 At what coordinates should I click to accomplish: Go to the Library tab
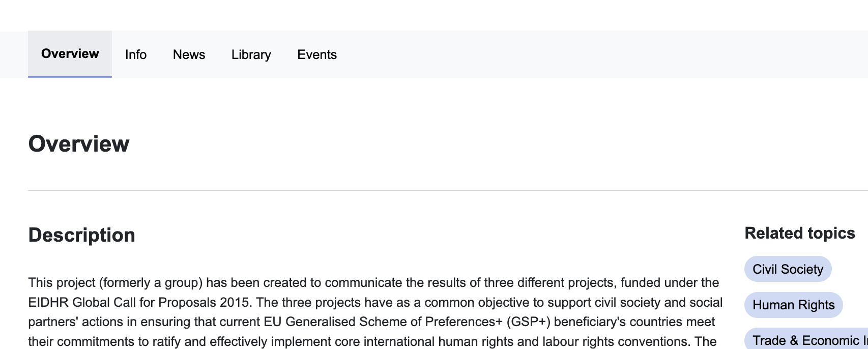(251, 54)
